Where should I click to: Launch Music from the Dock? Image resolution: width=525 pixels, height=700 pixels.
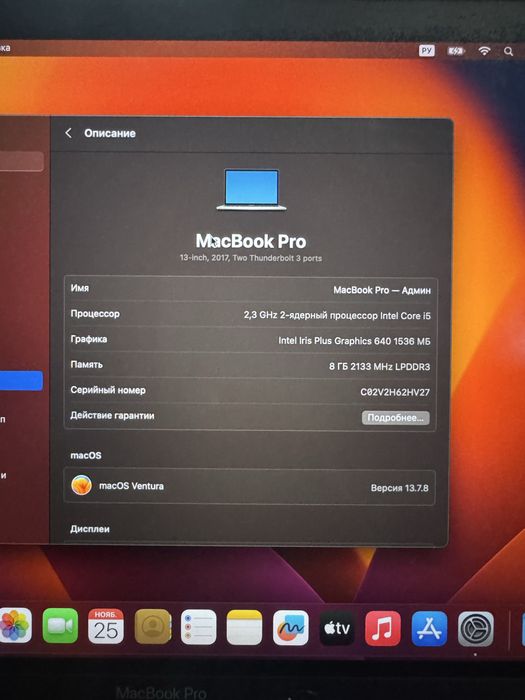point(383,629)
